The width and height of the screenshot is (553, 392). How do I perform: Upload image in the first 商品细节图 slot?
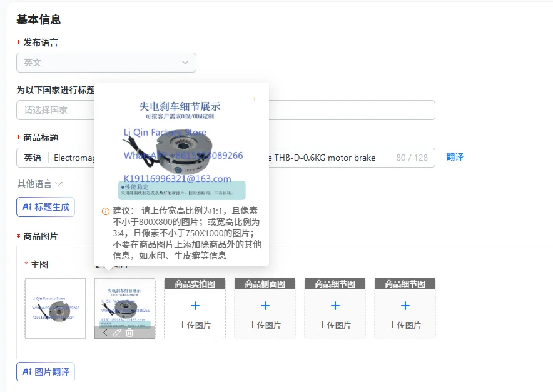click(335, 308)
